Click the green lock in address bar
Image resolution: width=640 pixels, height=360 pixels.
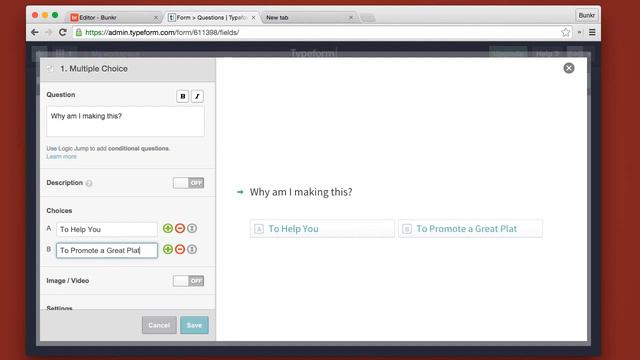79,32
